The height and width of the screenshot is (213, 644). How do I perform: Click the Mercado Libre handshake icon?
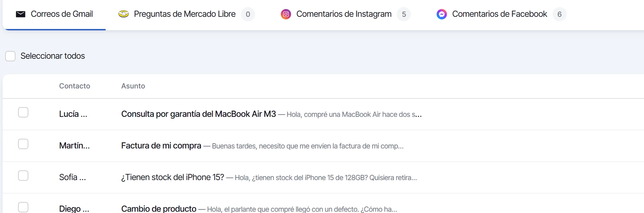(124, 14)
